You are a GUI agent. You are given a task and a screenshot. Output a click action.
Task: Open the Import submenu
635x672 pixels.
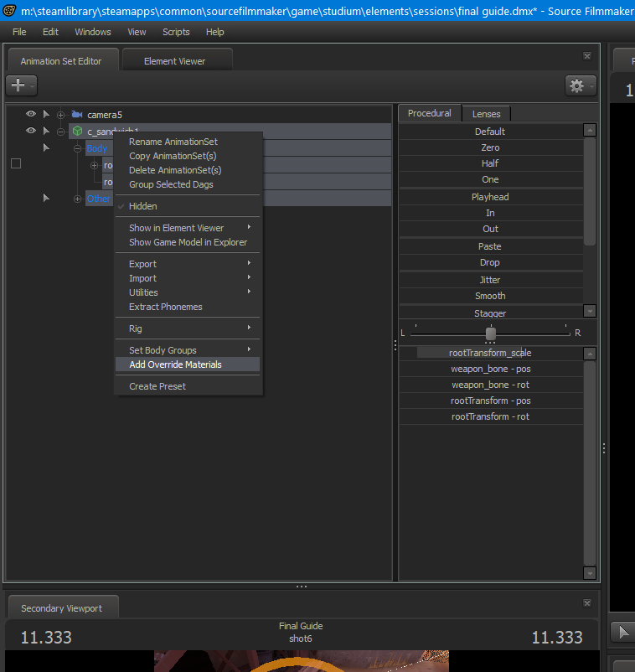pos(188,278)
